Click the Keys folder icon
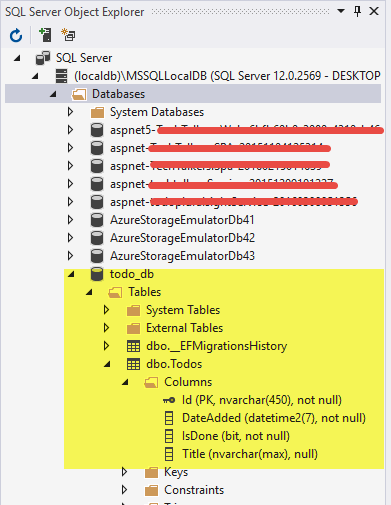Screen dimensions: 391x505 (151, 472)
